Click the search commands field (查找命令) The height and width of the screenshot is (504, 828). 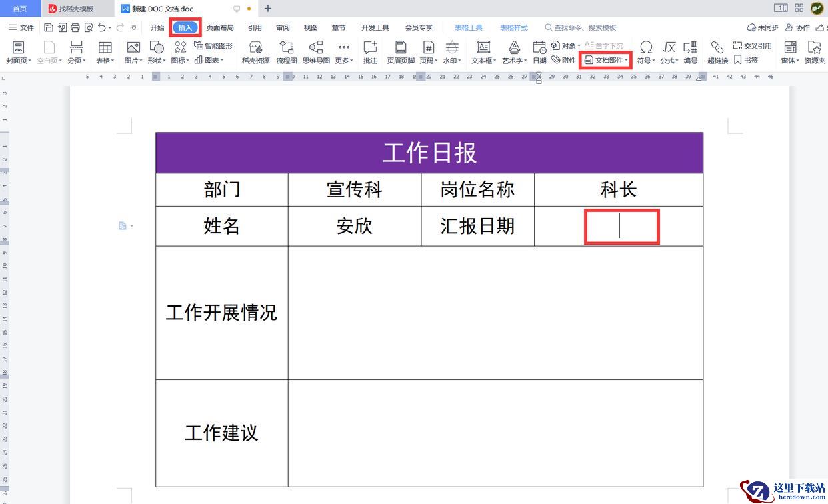click(x=580, y=27)
